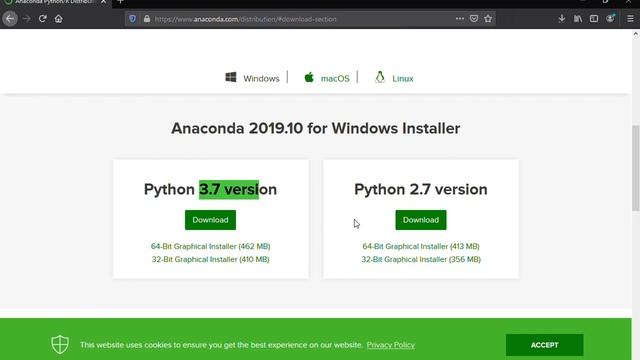Open 64-Bit Graphical Installer (462 MB)
Viewport: 640px width, 360px height.
pos(211,246)
